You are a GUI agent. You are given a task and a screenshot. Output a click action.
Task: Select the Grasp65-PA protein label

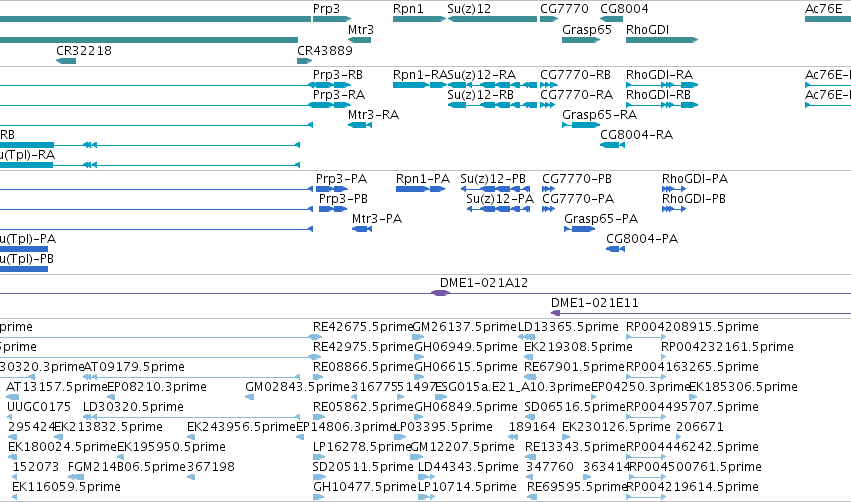coord(601,219)
